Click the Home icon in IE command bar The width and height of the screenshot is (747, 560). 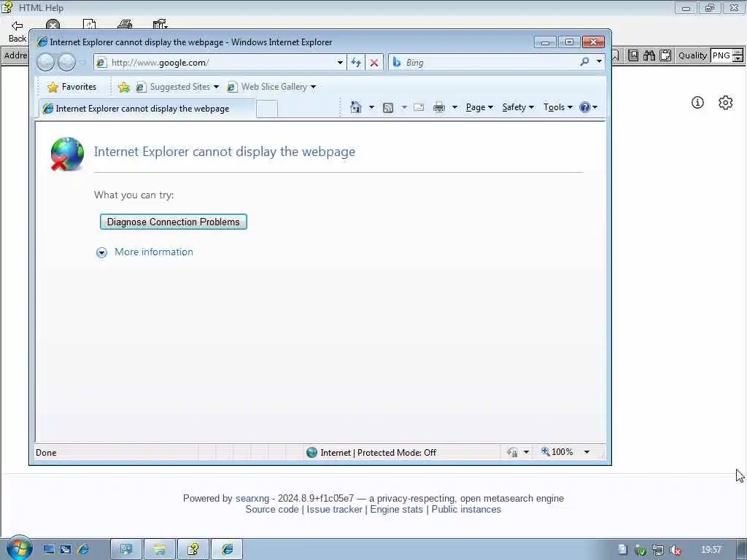point(356,107)
